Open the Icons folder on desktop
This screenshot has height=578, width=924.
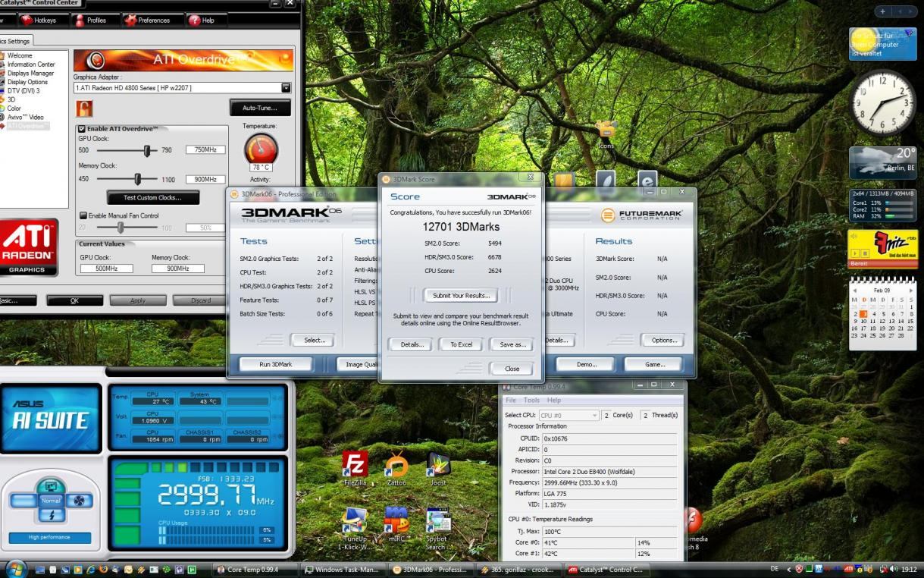[x=605, y=135]
